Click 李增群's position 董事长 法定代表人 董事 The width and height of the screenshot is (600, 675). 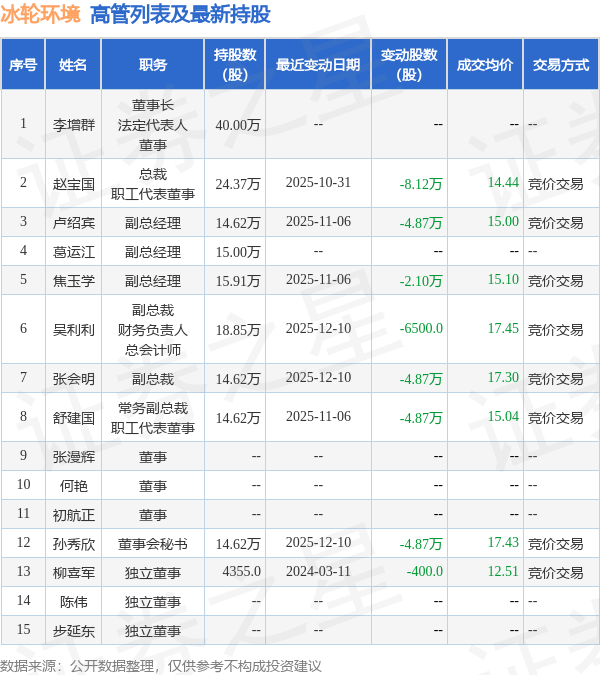[153, 125]
